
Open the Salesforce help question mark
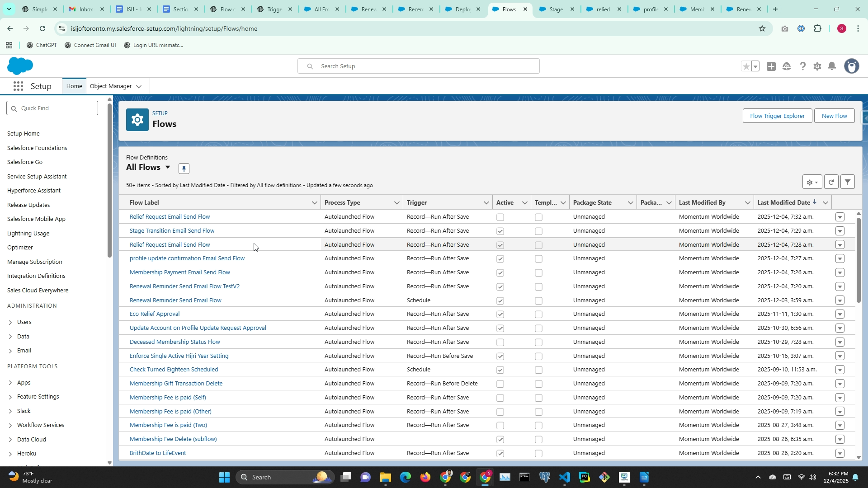click(802, 66)
